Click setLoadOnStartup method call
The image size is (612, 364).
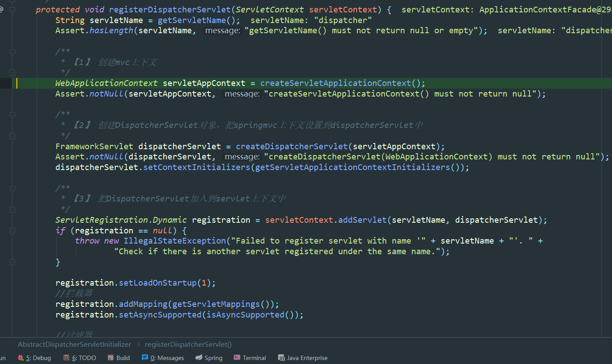click(158, 283)
